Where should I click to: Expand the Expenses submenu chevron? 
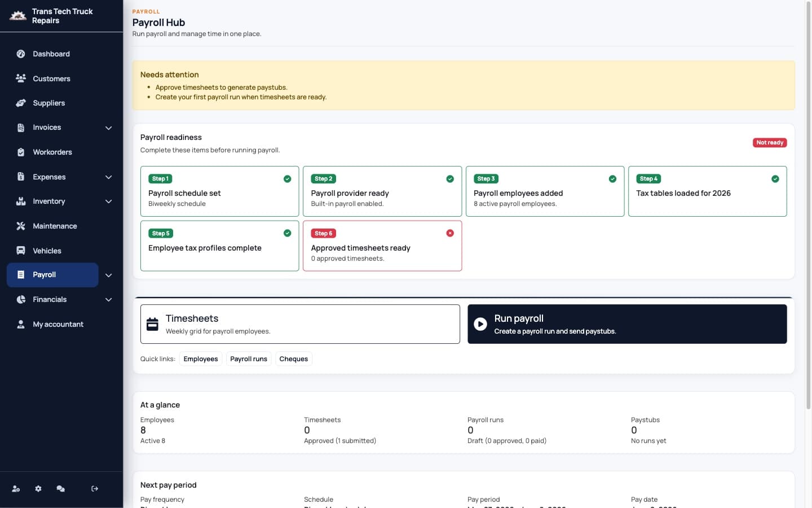pos(109,177)
